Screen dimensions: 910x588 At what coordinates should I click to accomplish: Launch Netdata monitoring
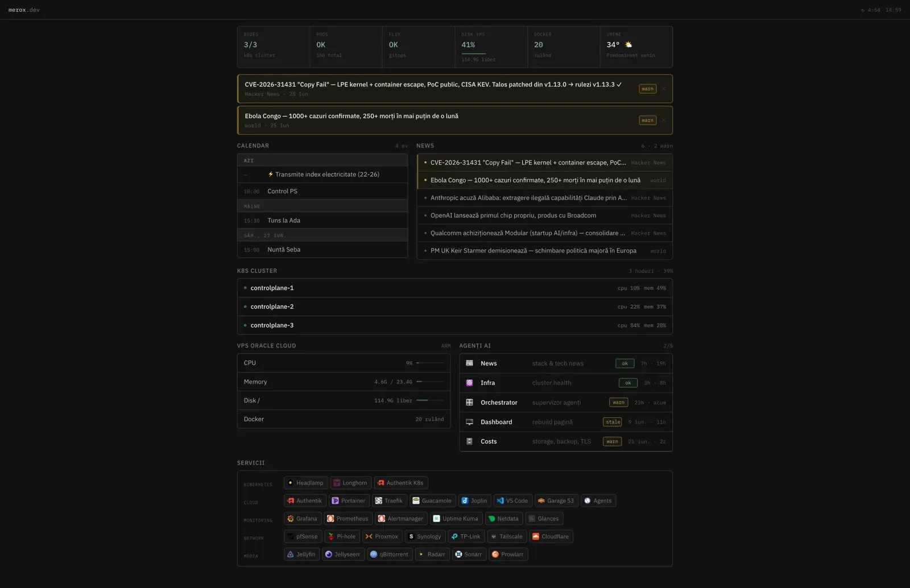click(x=504, y=519)
